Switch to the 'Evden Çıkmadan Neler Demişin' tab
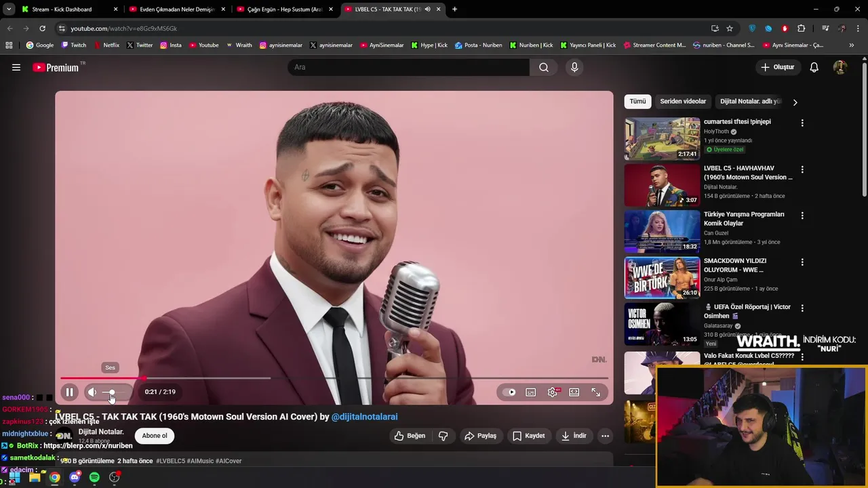Viewport: 868px width, 488px height. coord(176,9)
